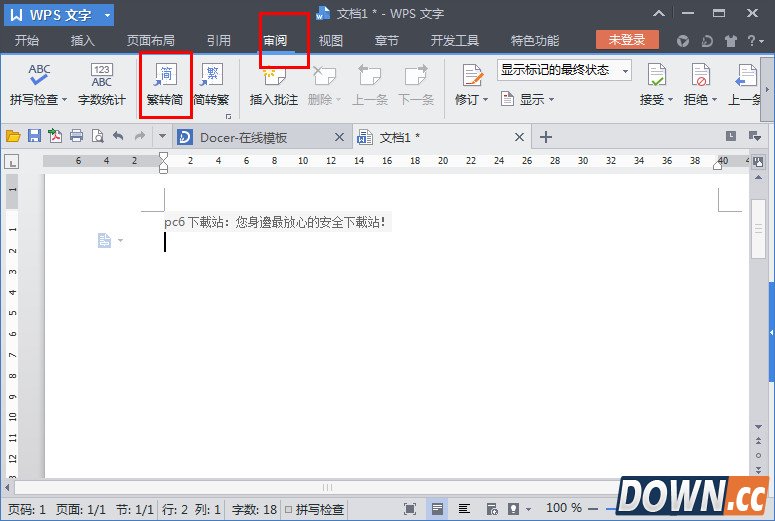Click the save icon in quick toolbar
Image resolution: width=775 pixels, height=521 pixels.
pos(34,137)
